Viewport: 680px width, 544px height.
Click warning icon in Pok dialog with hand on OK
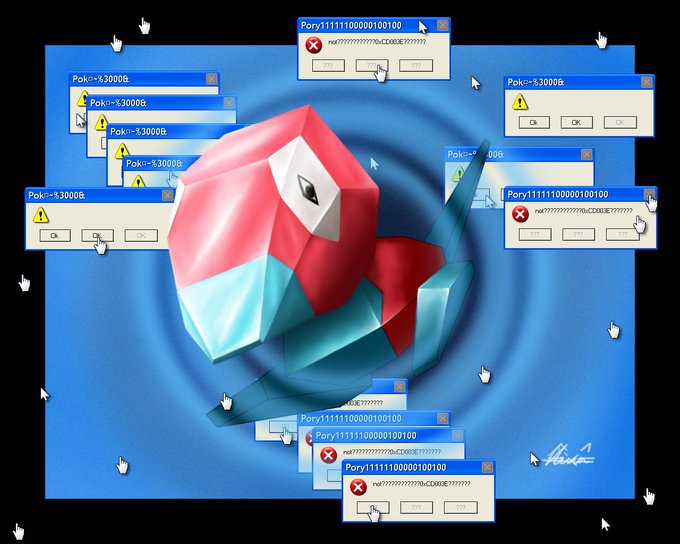pyautogui.click(x=41, y=215)
